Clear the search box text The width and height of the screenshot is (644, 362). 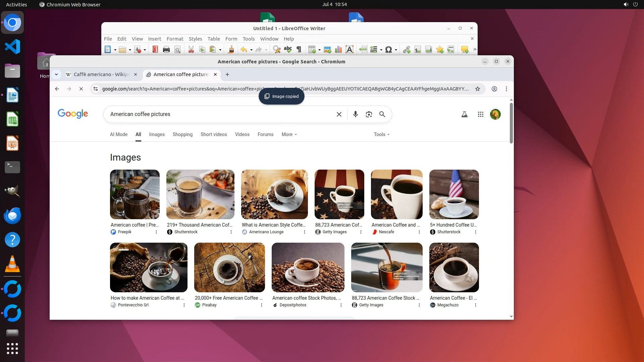pos(339,114)
